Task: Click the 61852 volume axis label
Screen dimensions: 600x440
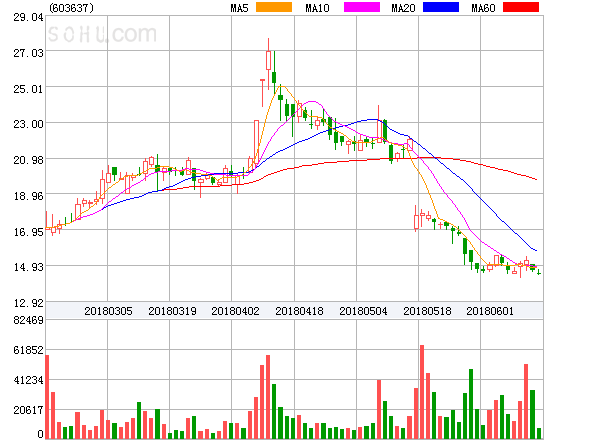Action: point(28,350)
